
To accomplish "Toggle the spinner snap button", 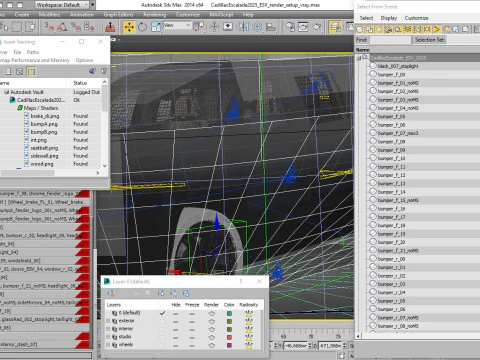I will click(x=89, y=27).
